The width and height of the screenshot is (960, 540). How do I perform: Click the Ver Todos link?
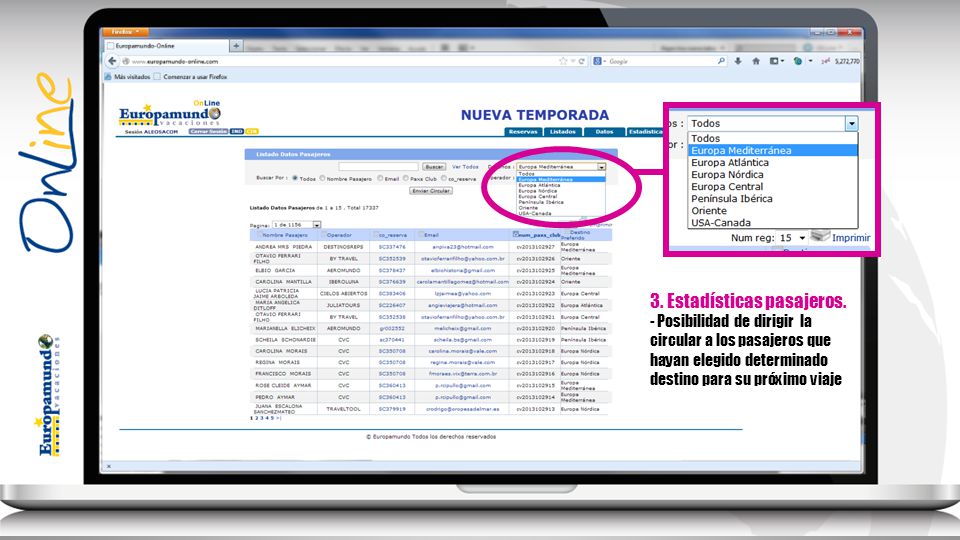[465, 167]
